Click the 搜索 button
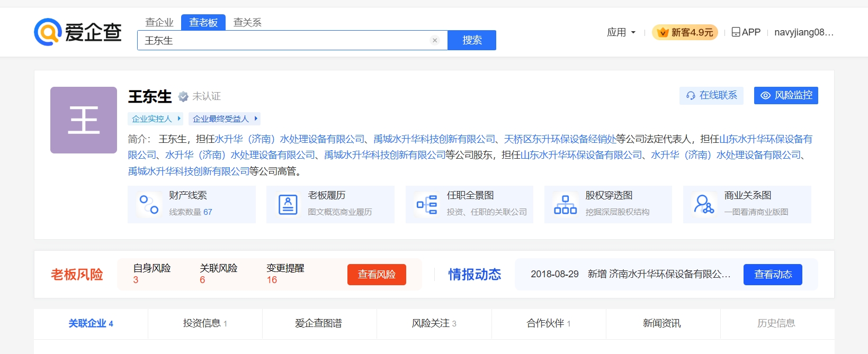Screen dimensions: 868x354 click(x=472, y=40)
